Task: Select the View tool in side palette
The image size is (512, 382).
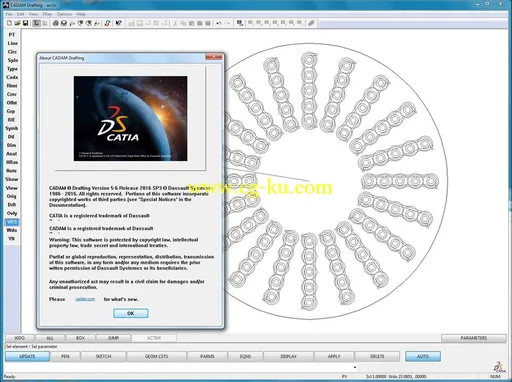Action: coord(12,188)
